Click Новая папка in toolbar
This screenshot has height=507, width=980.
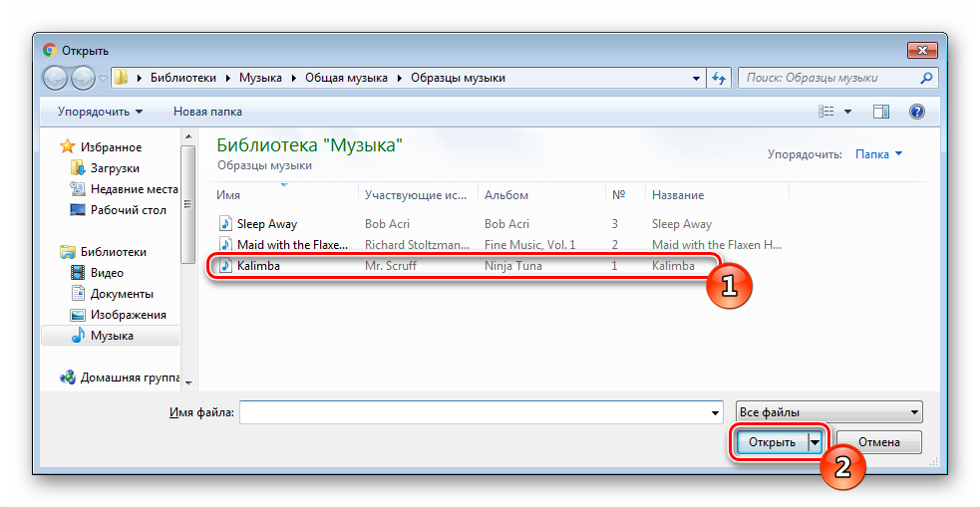tap(207, 112)
